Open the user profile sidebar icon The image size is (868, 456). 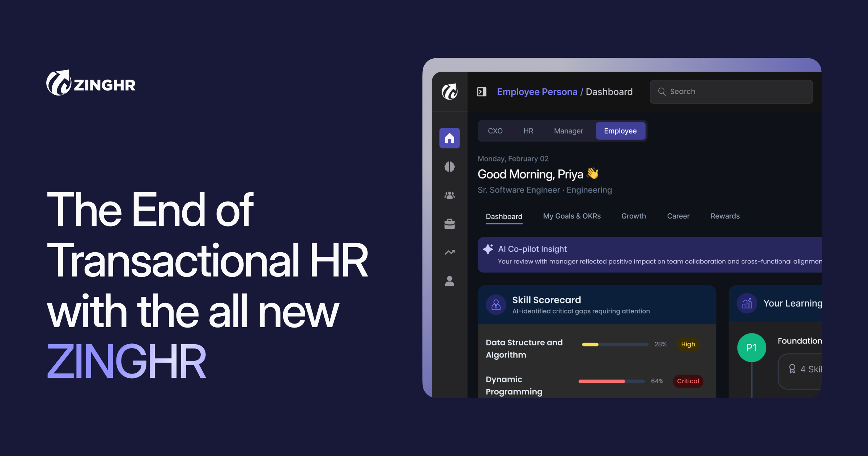coord(450,281)
